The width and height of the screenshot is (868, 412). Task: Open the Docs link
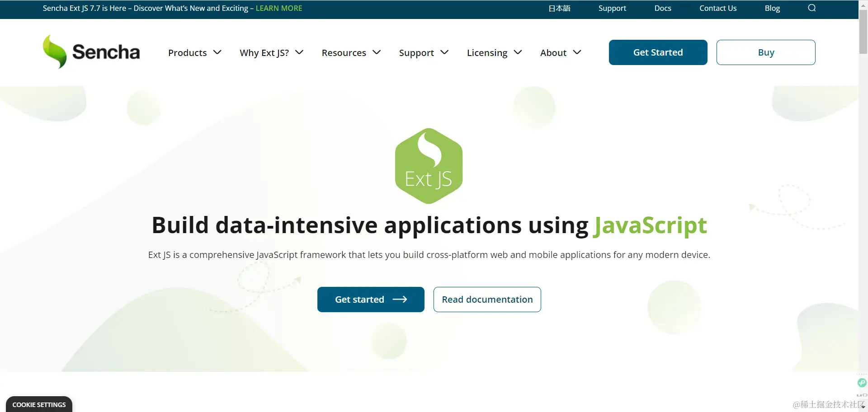point(663,8)
